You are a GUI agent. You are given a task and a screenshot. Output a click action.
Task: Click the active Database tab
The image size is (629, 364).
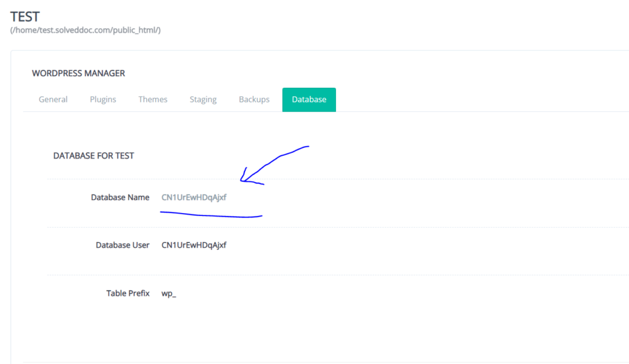pos(309,99)
